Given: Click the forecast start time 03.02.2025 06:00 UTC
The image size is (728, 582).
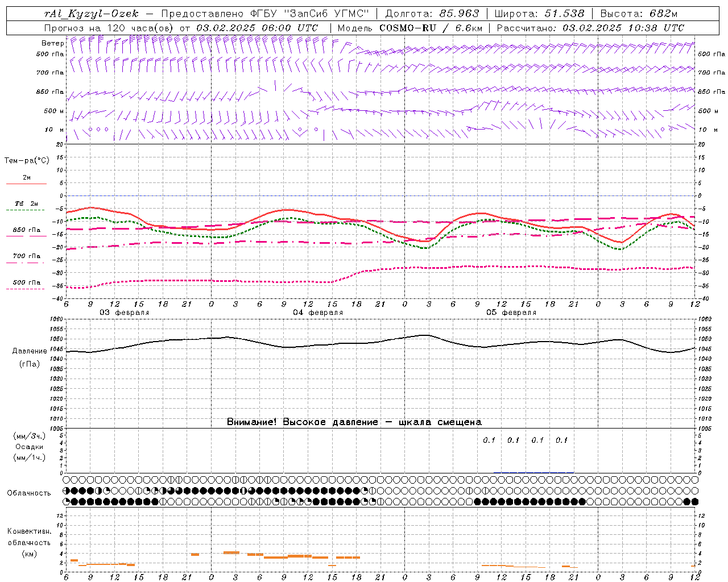Looking at the screenshot, I should click(x=258, y=28).
